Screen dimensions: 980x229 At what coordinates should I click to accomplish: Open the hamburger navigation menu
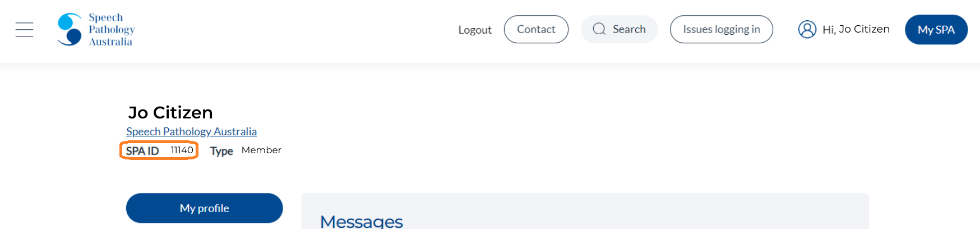pos(24,29)
